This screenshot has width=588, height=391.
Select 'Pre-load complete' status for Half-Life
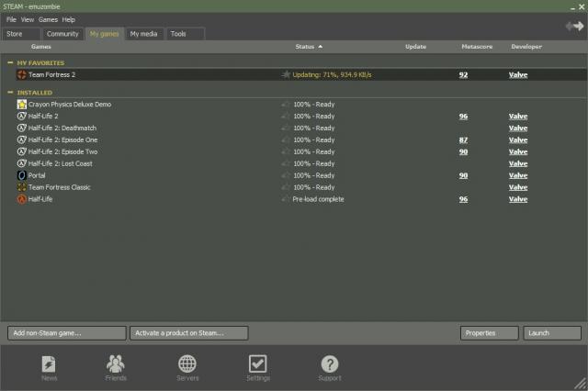[318, 199]
